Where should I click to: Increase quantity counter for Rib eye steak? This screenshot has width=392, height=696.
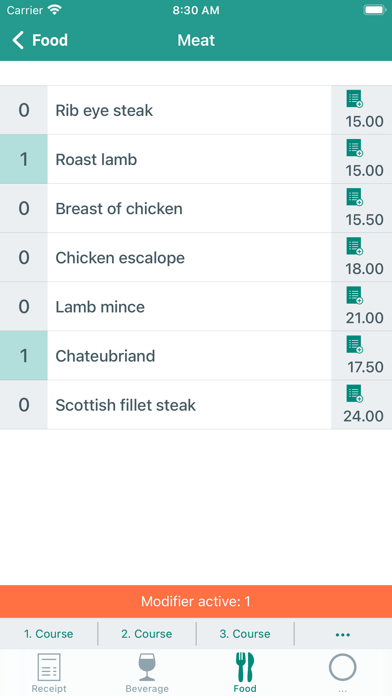pyautogui.click(x=24, y=110)
